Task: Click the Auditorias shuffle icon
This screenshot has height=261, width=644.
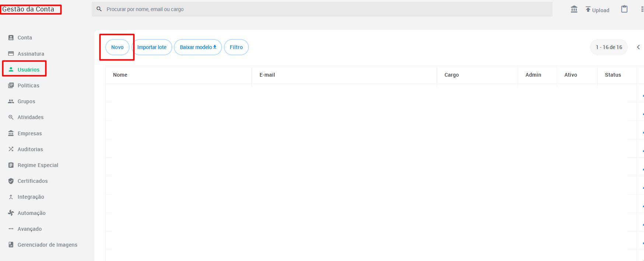Action: 11,149
